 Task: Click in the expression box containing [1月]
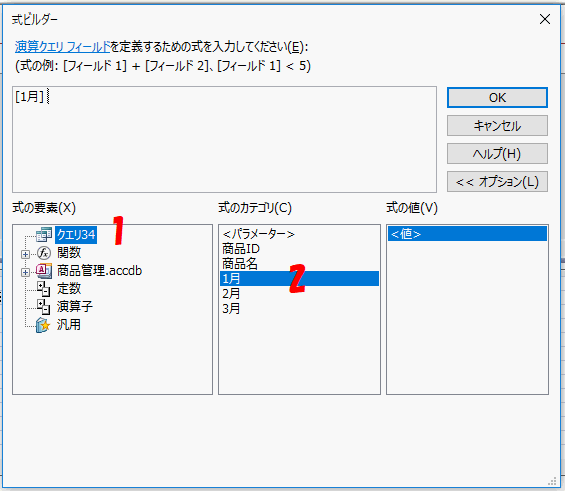pyautogui.click(x=224, y=139)
